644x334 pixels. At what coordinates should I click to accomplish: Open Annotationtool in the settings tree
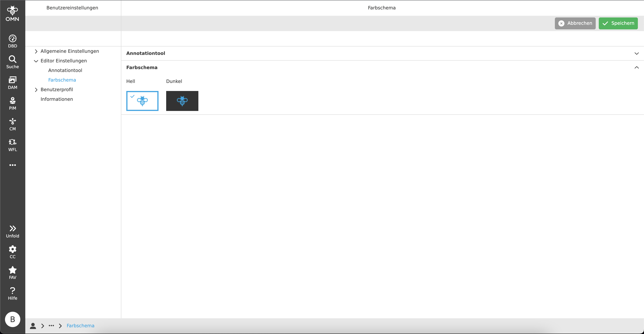(x=65, y=70)
